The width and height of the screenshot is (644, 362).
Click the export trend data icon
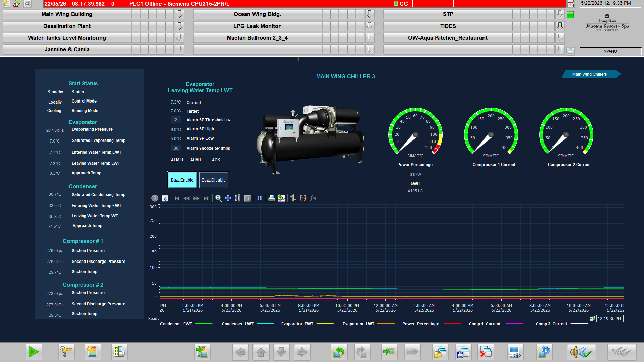pos(281,198)
